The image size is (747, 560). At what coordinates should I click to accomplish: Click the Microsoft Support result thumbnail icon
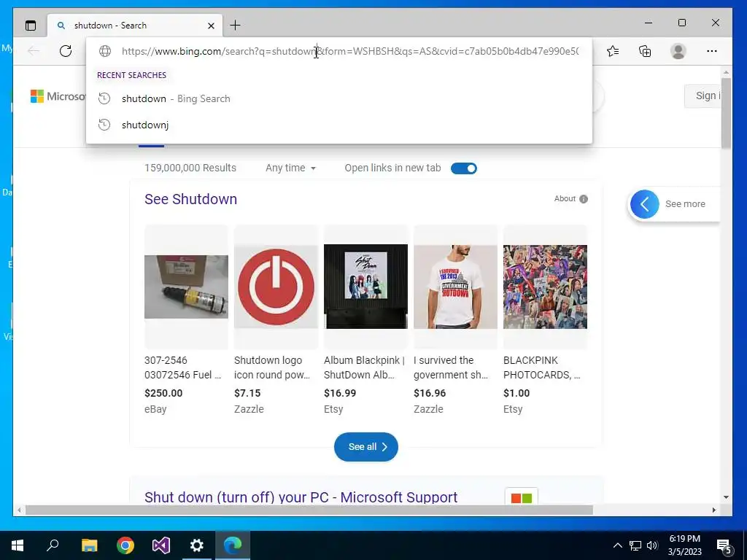click(521, 497)
